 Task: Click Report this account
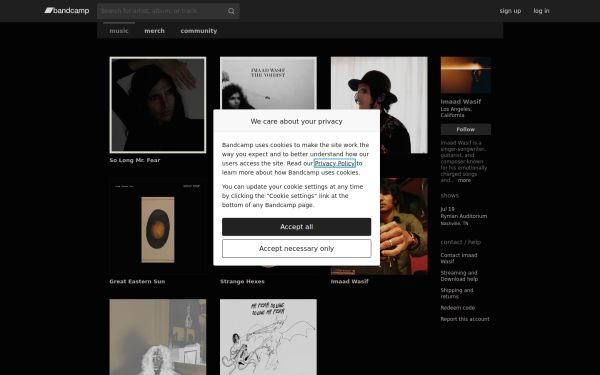click(465, 319)
